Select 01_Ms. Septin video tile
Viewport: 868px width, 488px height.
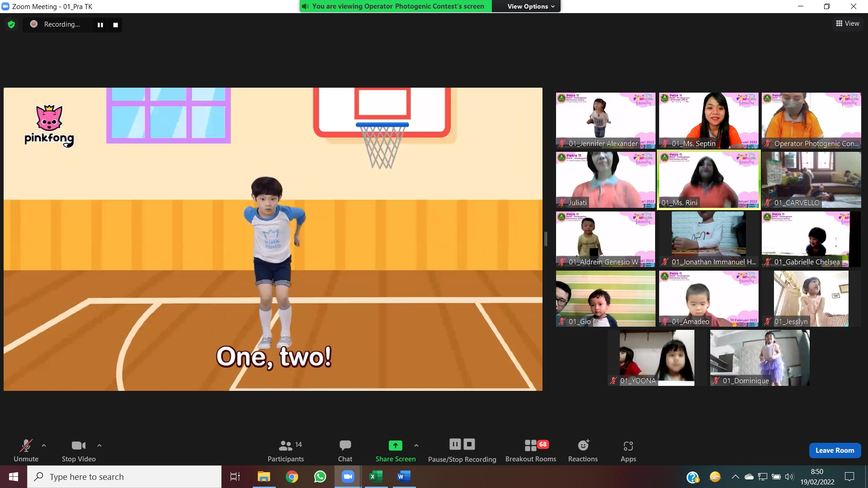pyautogui.click(x=708, y=121)
